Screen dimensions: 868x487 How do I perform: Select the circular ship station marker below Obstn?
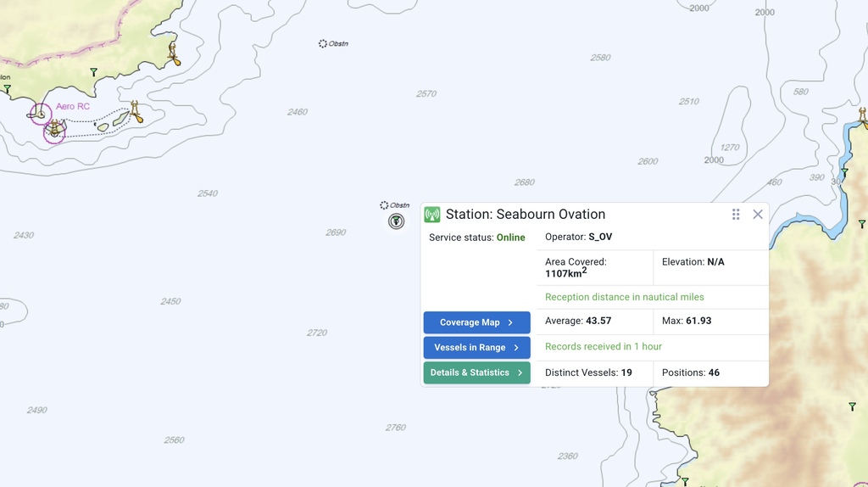pyautogui.click(x=396, y=221)
